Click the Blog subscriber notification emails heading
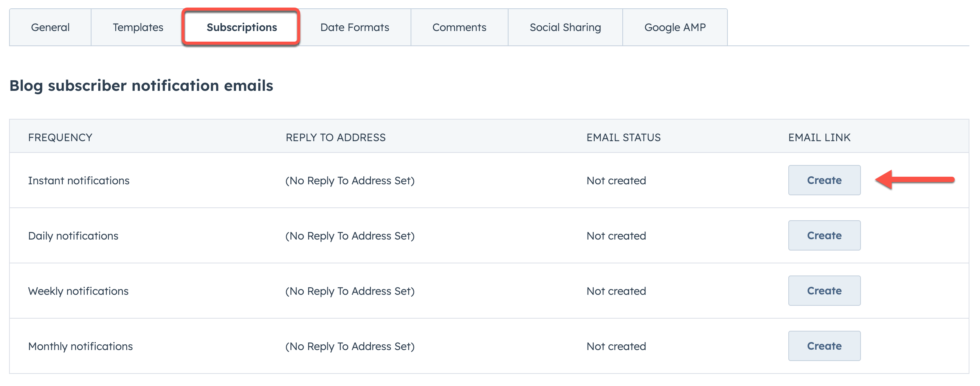Viewport: 980px width, 386px height. [141, 86]
